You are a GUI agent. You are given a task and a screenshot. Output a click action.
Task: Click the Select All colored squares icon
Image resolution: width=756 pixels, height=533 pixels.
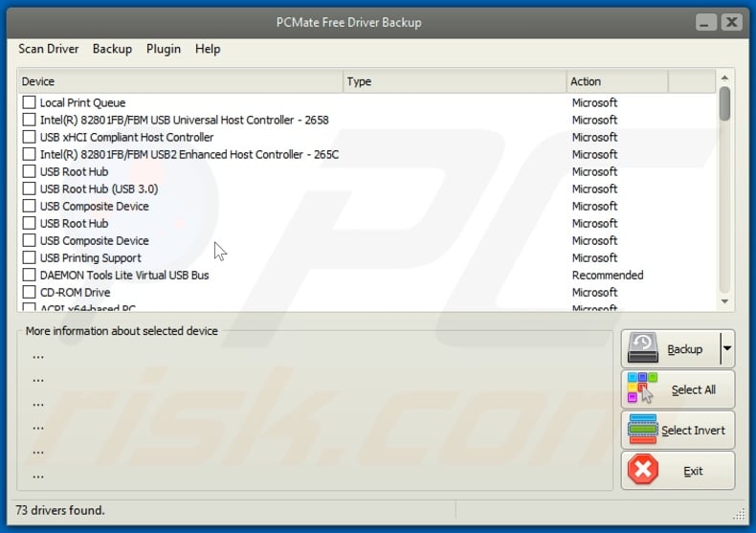click(x=643, y=389)
